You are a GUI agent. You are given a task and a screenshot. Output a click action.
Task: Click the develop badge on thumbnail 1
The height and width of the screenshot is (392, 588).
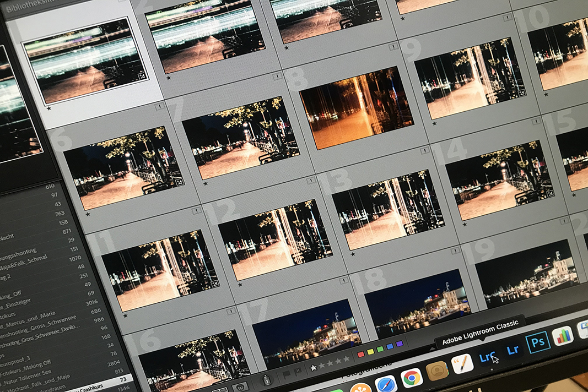click(x=142, y=76)
